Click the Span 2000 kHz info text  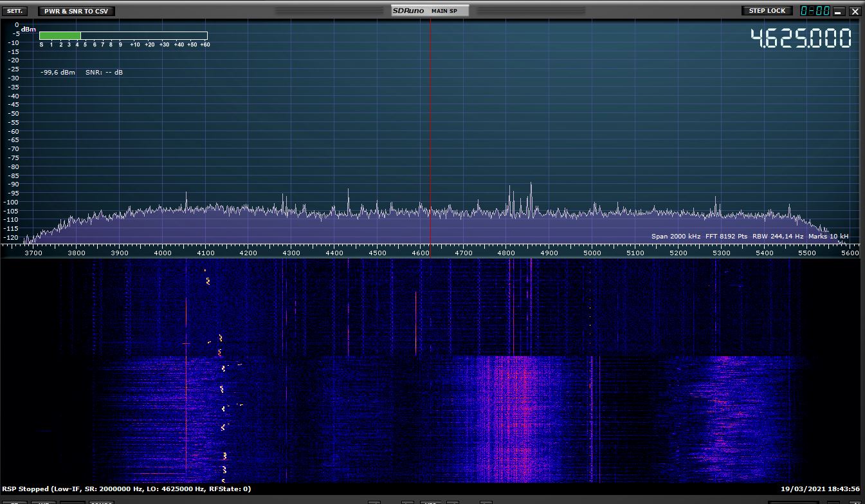coord(675,237)
